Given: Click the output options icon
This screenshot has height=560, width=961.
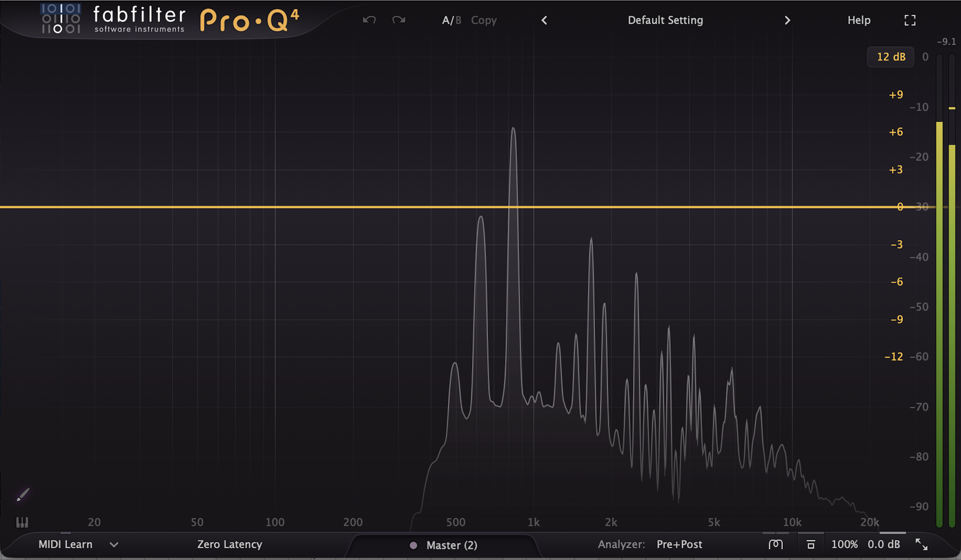Looking at the screenshot, I should pos(811,545).
